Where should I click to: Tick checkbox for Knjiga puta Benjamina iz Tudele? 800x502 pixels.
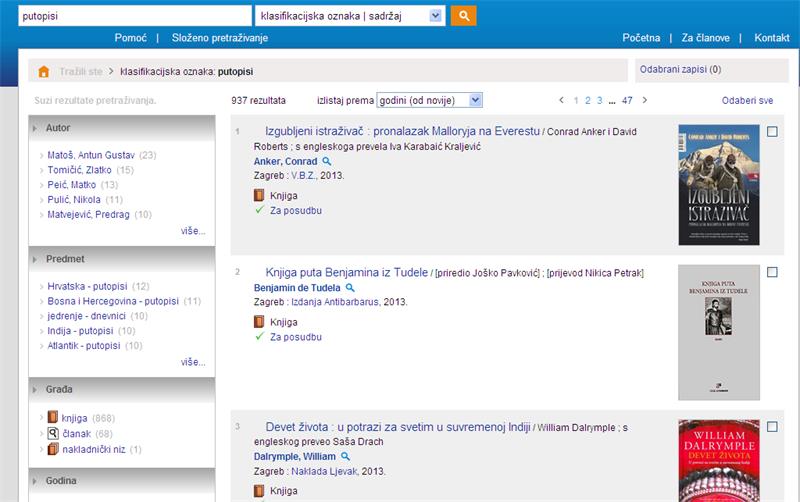coord(772,272)
